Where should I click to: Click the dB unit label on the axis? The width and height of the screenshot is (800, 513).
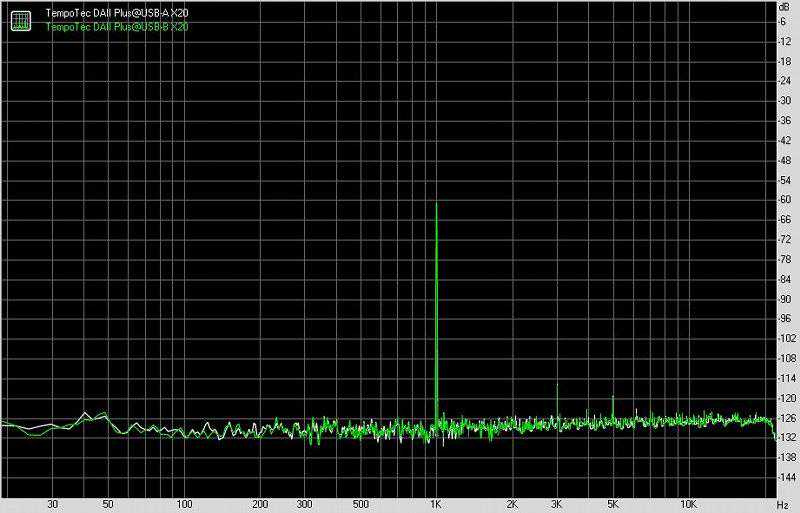(783, 7)
